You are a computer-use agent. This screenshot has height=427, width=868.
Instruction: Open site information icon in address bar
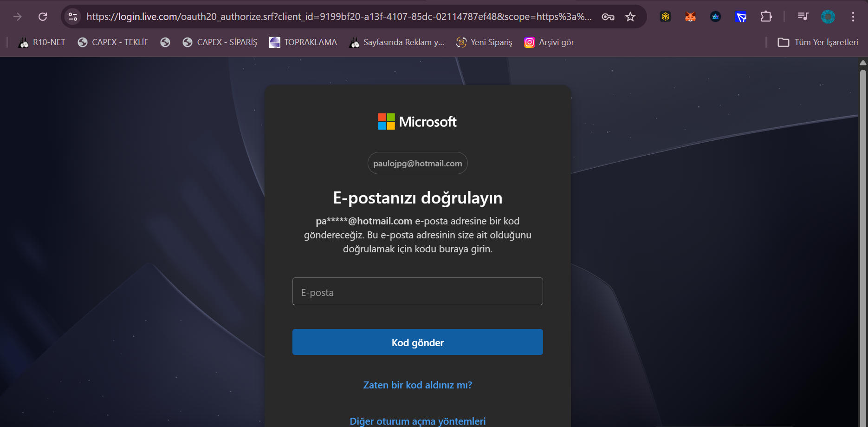coord(73,17)
